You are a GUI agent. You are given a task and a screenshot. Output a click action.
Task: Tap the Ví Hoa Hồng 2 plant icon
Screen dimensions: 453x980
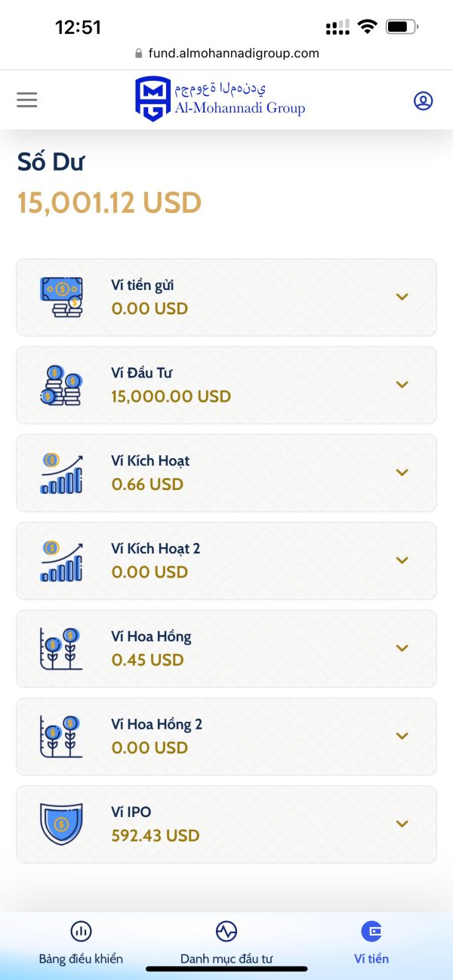61,736
